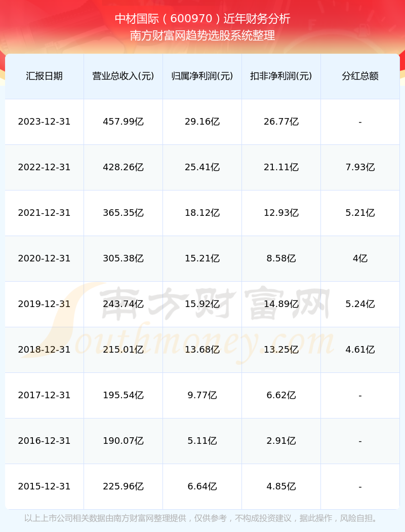Select the 12.93亿 cell

(281, 213)
